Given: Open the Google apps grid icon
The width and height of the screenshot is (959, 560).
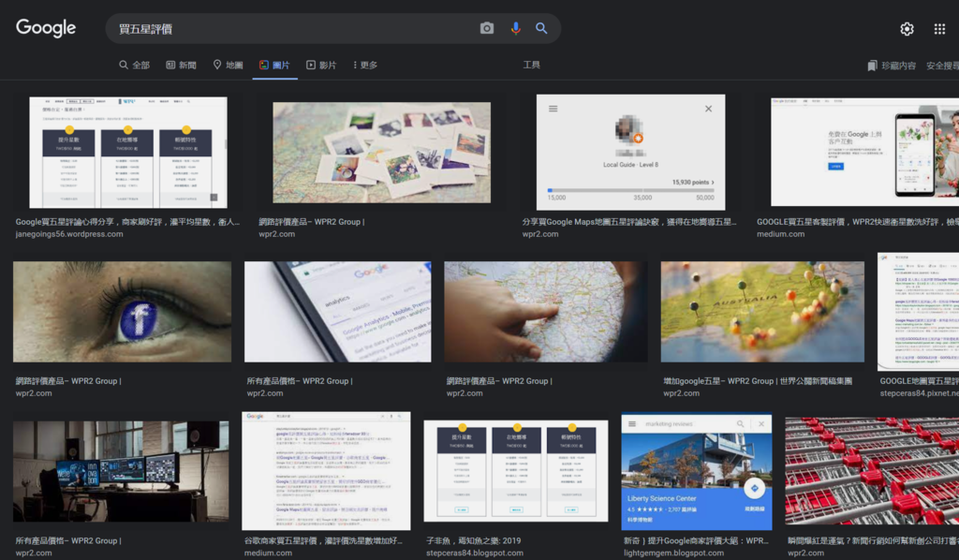Looking at the screenshot, I should coord(939,29).
